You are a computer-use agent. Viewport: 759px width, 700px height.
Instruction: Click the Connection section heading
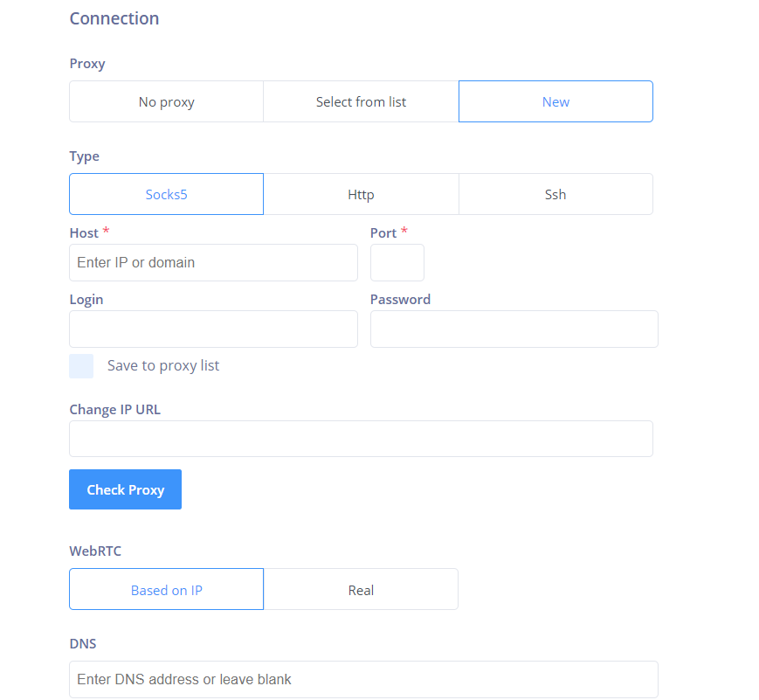click(x=114, y=18)
